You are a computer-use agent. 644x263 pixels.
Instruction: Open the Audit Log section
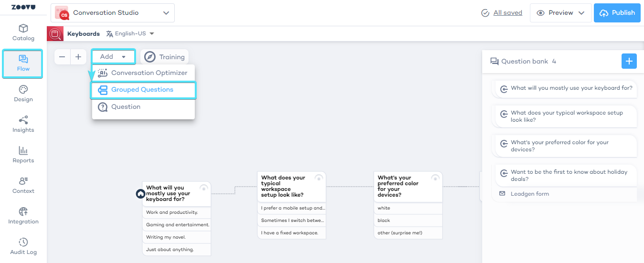pyautogui.click(x=23, y=246)
